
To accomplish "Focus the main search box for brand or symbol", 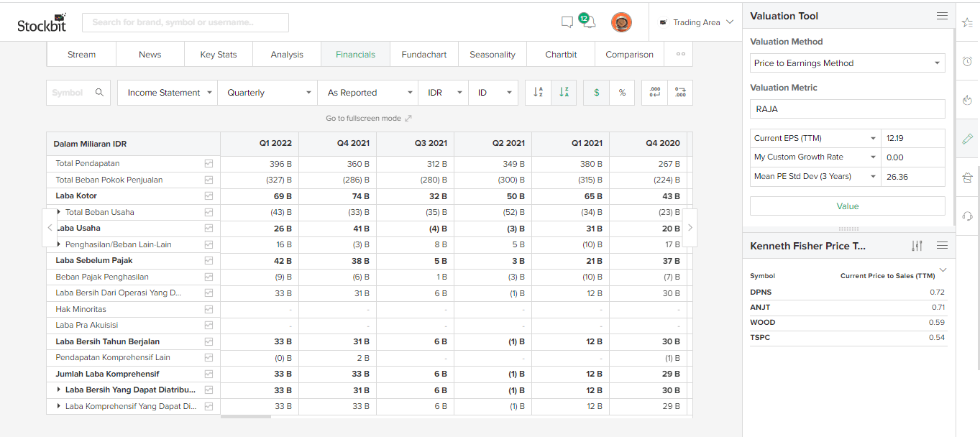I will [186, 22].
